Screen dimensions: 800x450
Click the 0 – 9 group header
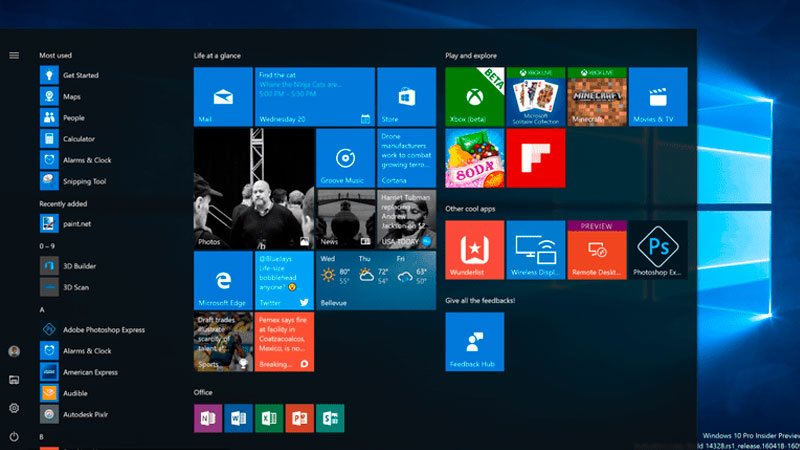coord(47,245)
